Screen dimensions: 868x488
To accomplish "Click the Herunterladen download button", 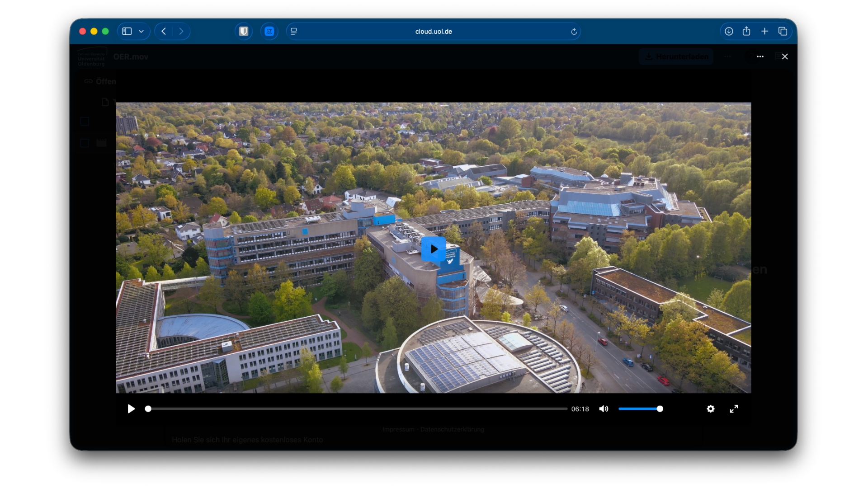I will click(676, 56).
